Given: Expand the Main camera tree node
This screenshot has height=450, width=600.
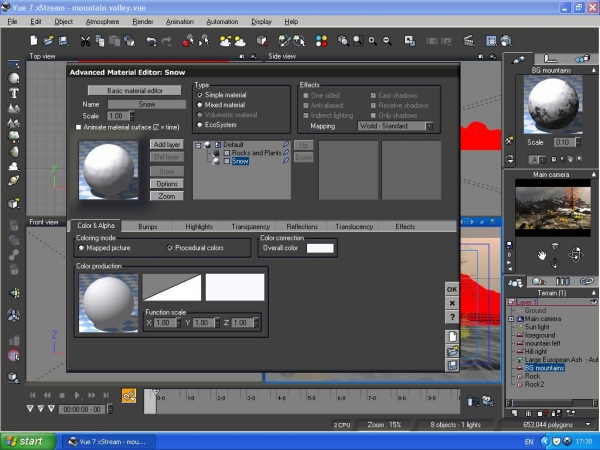Looking at the screenshot, I should [511, 319].
